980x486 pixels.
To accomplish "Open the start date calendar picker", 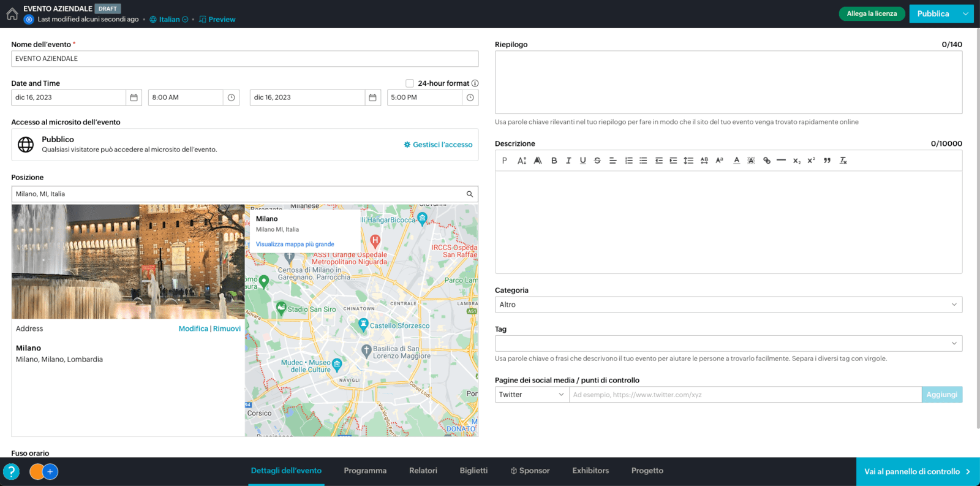I will pyautogui.click(x=134, y=97).
